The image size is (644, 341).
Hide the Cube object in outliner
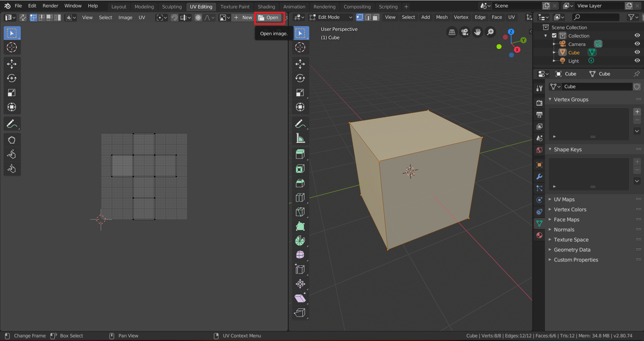tap(637, 53)
